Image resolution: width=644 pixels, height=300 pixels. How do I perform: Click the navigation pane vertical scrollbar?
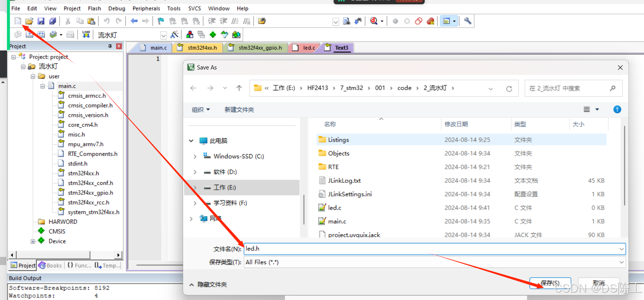[303, 210]
